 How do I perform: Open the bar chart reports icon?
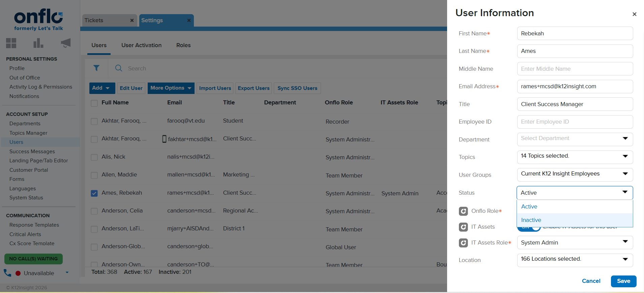38,43
